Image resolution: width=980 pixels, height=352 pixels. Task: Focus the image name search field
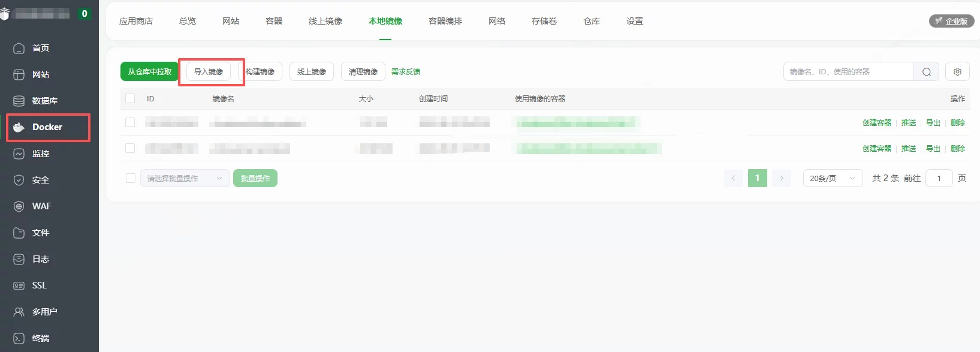point(849,71)
